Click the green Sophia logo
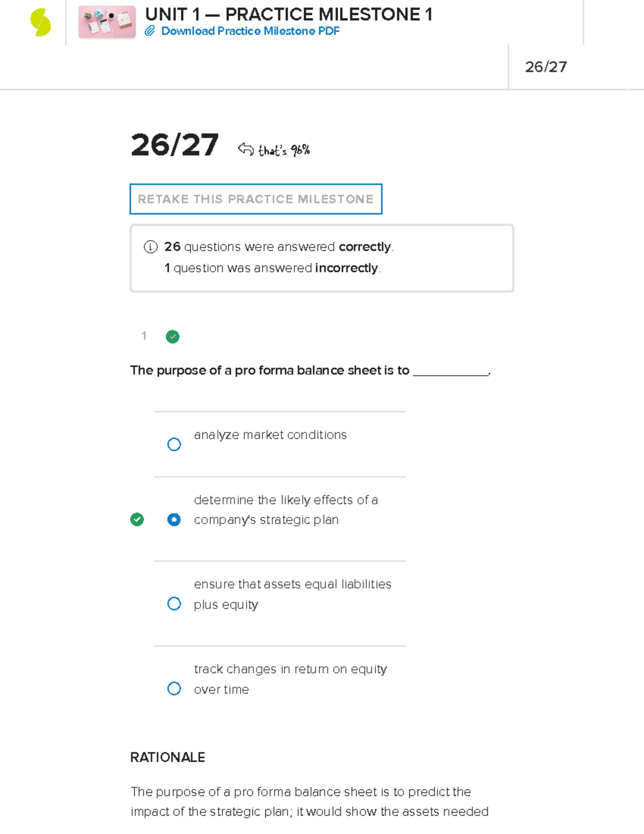The width and height of the screenshot is (644, 834). pyautogui.click(x=40, y=23)
